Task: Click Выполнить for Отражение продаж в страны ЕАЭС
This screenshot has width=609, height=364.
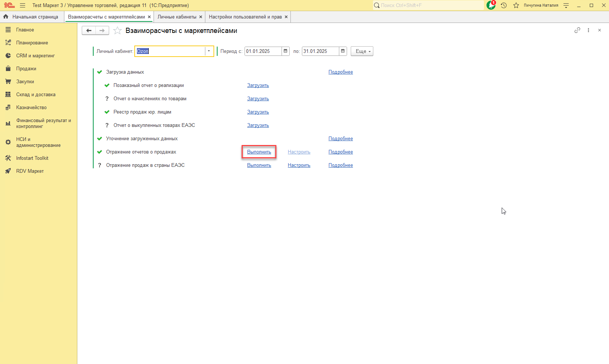Action: click(x=259, y=165)
